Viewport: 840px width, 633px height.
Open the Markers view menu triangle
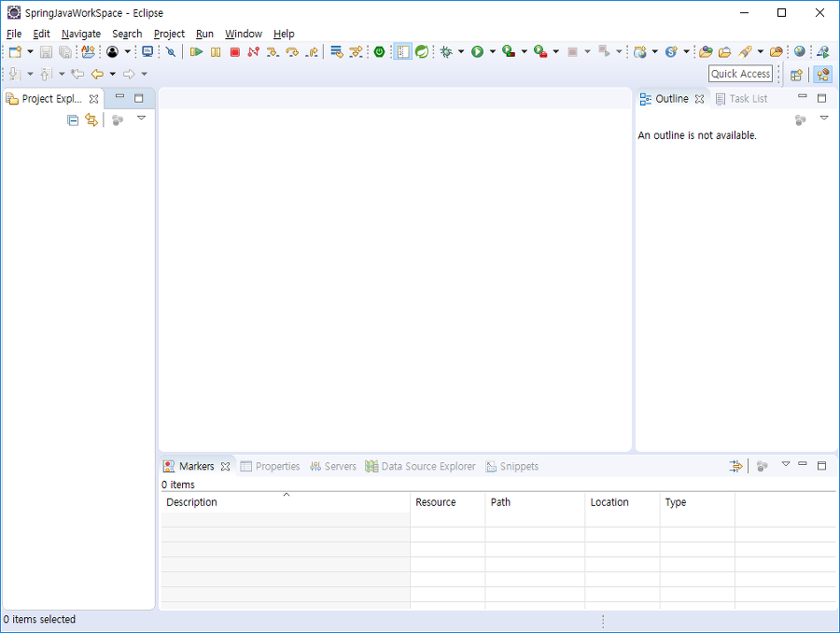tap(785, 464)
